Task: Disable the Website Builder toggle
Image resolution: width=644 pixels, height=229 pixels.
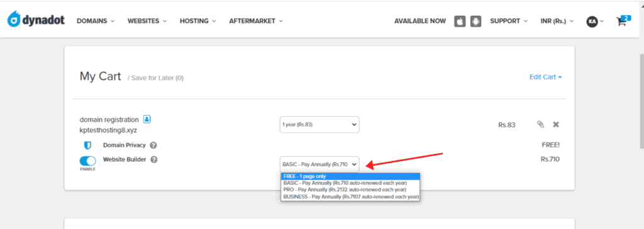Action: (87, 161)
